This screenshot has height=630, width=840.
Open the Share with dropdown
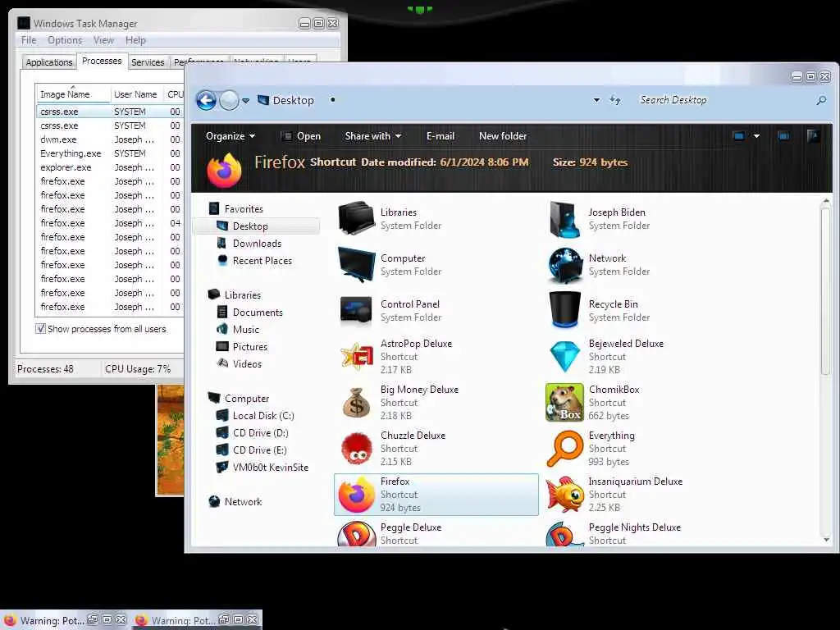coord(373,136)
